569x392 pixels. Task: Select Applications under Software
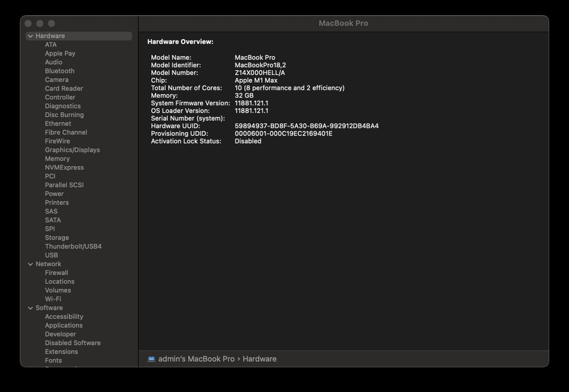[63, 326]
